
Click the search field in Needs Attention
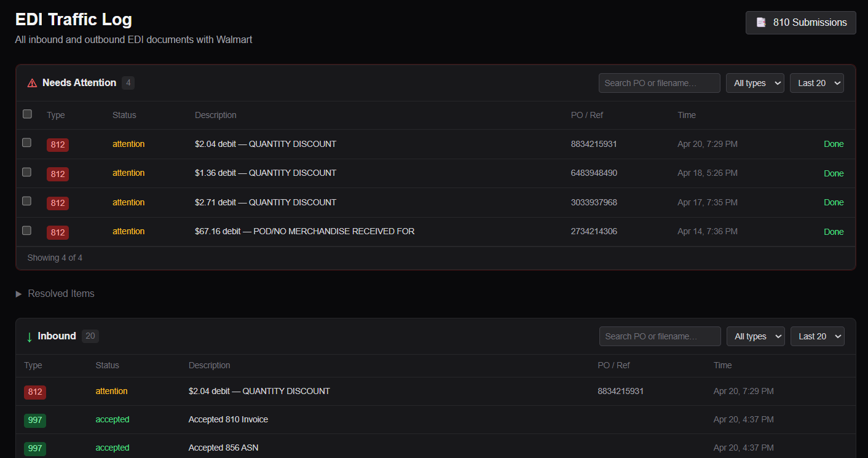659,82
